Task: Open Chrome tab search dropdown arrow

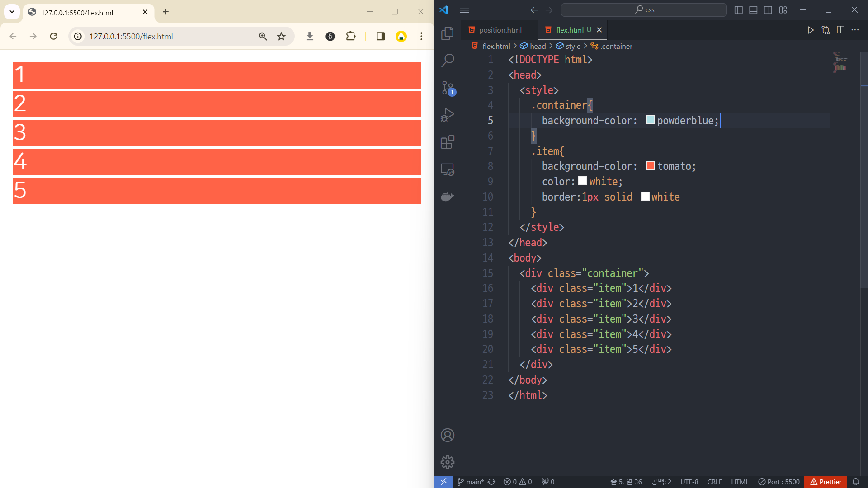Action: [12, 12]
